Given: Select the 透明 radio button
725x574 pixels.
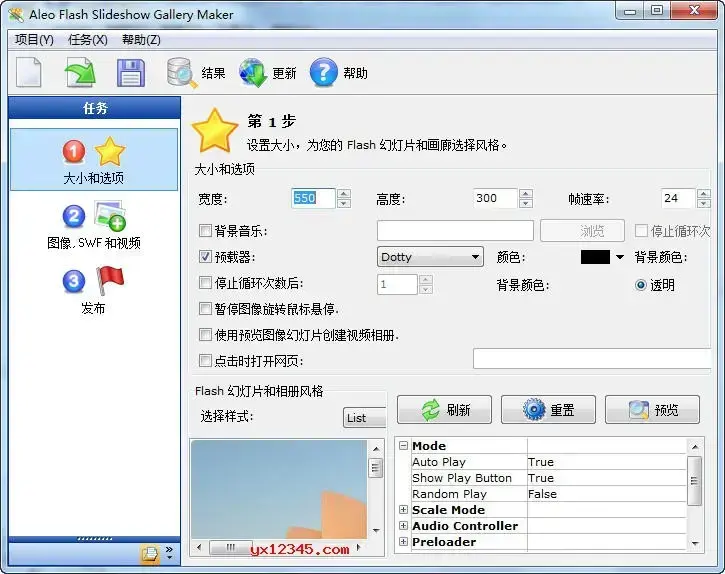Looking at the screenshot, I should tap(640, 285).
